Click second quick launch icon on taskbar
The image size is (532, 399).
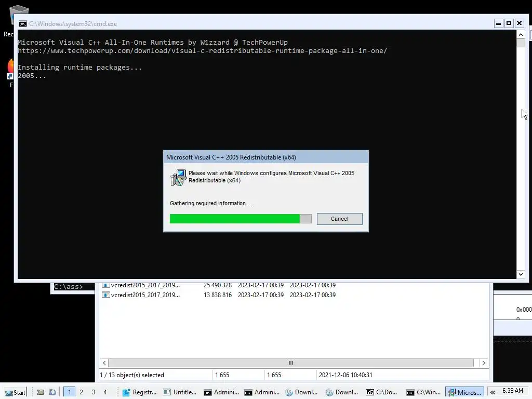coord(52,392)
